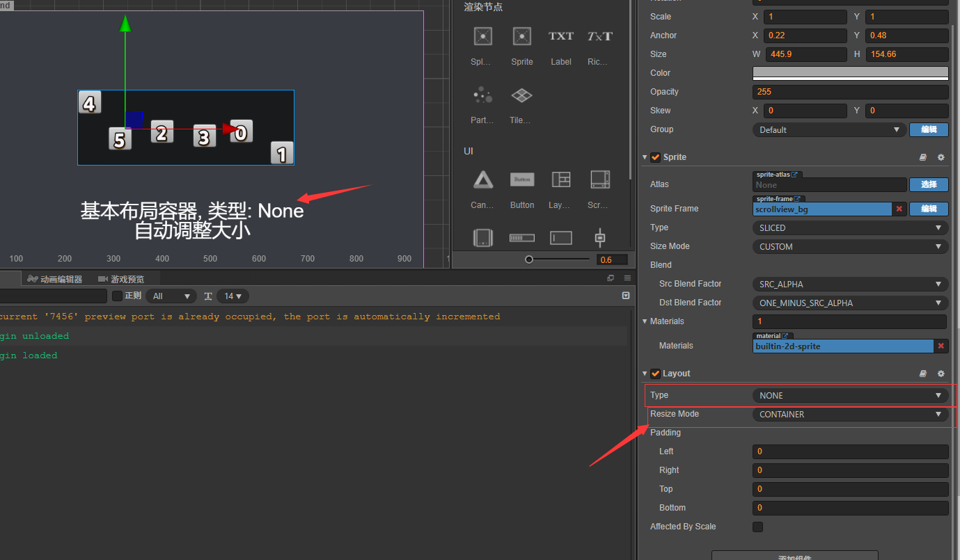Select the RichText node icon
Screen dimensions: 960x560
click(599, 36)
